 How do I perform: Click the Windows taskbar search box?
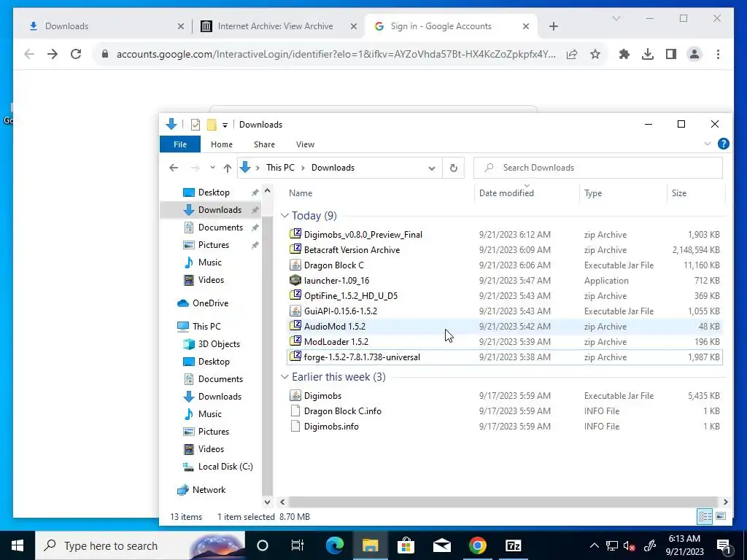coord(139,545)
